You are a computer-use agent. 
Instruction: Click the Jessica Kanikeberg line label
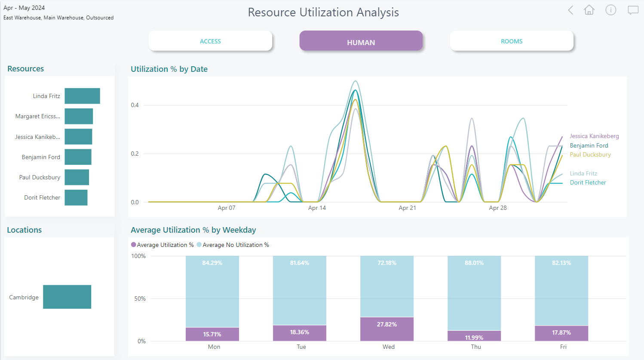click(x=594, y=136)
